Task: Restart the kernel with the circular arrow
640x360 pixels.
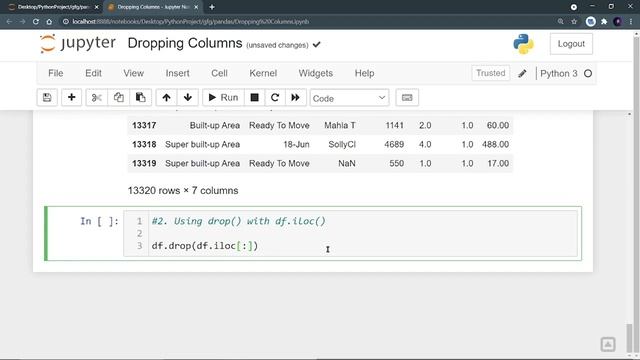Action: (x=275, y=98)
